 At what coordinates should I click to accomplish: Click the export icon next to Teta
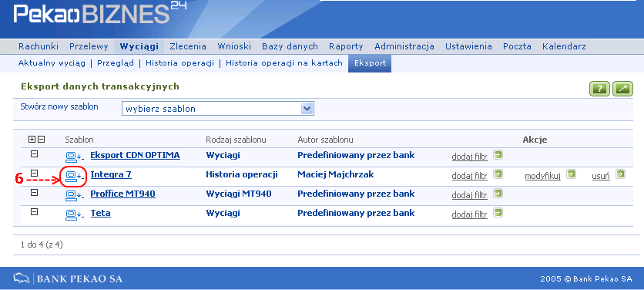coord(74,214)
